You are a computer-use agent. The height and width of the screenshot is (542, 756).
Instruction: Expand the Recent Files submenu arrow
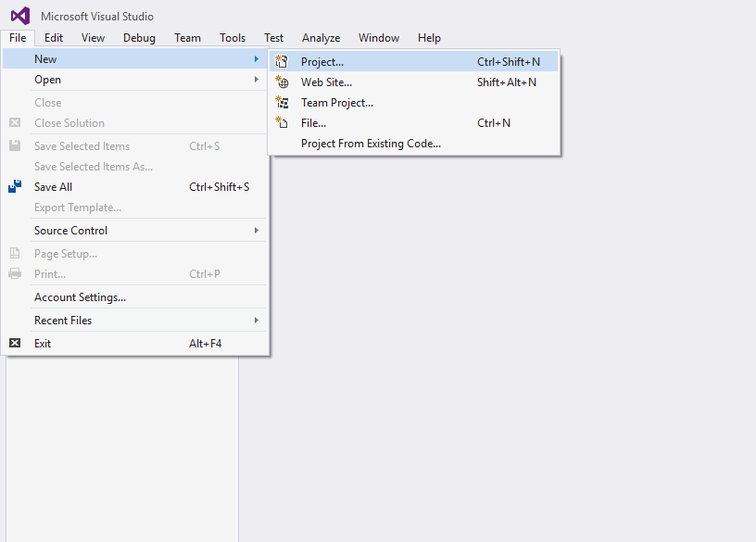click(x=257, y=321)
